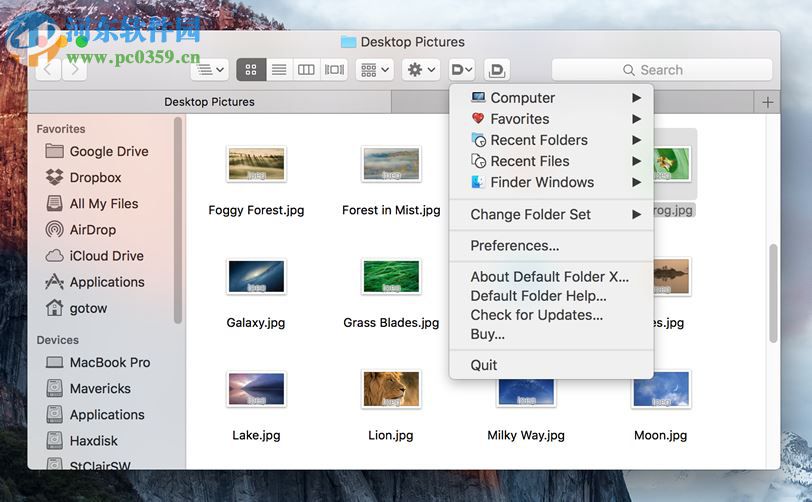Click the Buy... menu item
Image resolution: width=812 pixels, height=502 pixels.
point(552,334)
